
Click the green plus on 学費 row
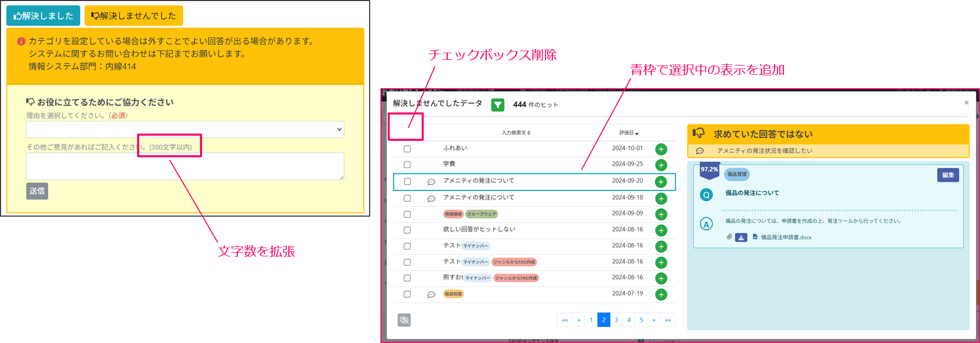(x=661, y=165)
